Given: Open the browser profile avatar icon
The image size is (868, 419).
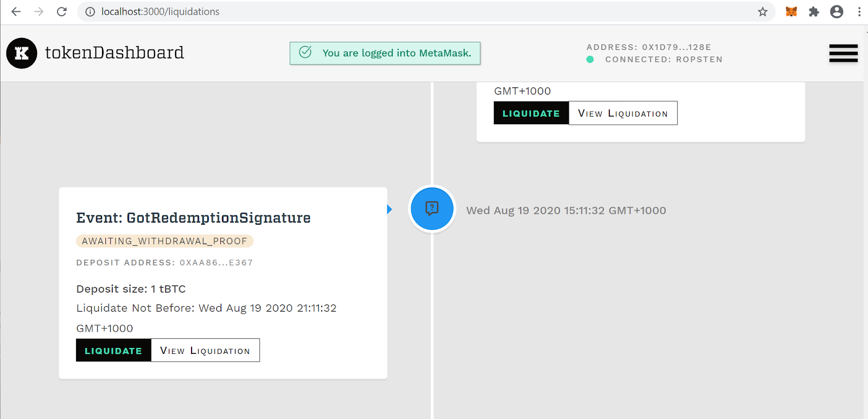Looking at the screenshot, I should (x=836, y=11).
